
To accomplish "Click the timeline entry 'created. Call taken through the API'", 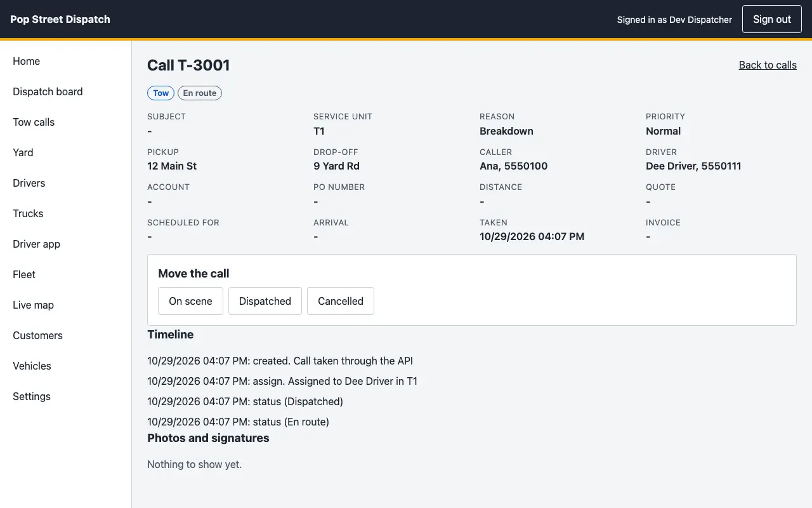I will point(280,361).
